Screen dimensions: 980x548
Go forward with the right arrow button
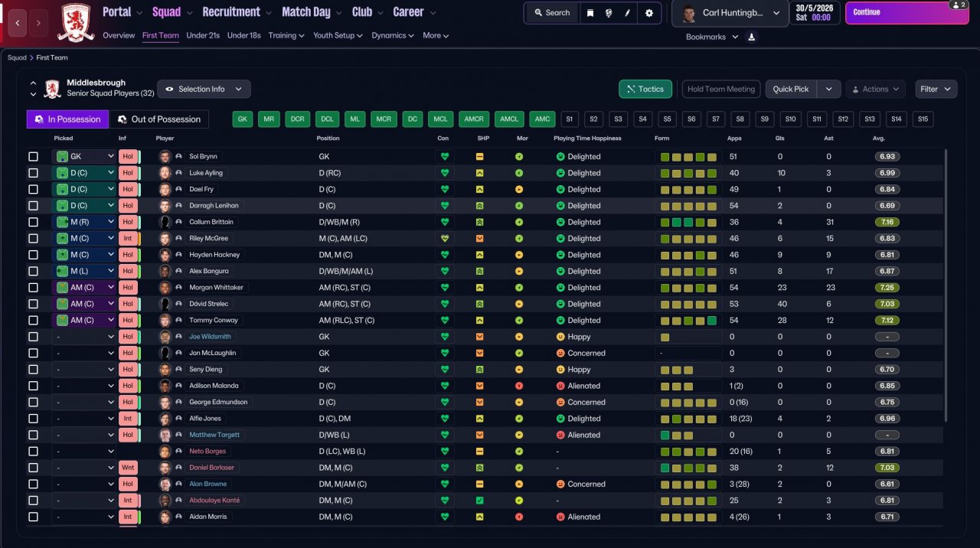point(38,23)
